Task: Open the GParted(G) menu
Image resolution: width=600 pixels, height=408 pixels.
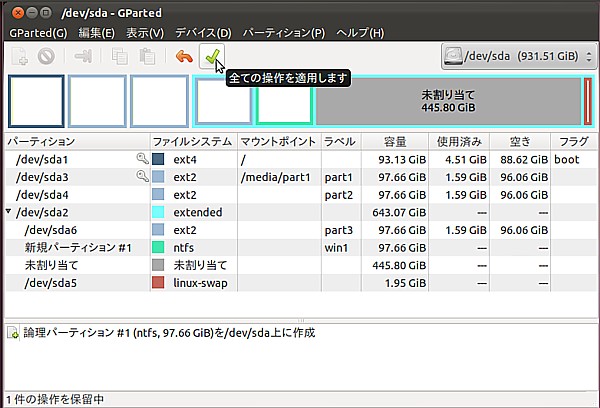Action: [38, 33]
